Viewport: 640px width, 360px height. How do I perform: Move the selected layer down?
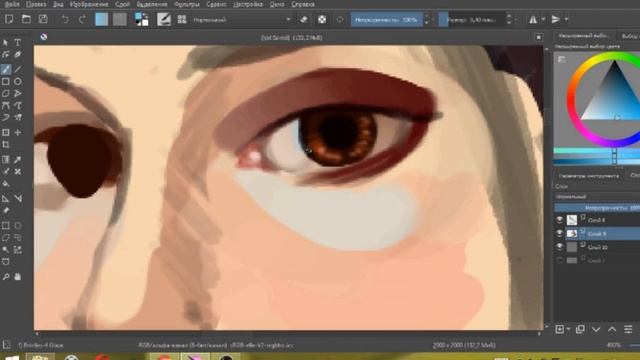596,329
